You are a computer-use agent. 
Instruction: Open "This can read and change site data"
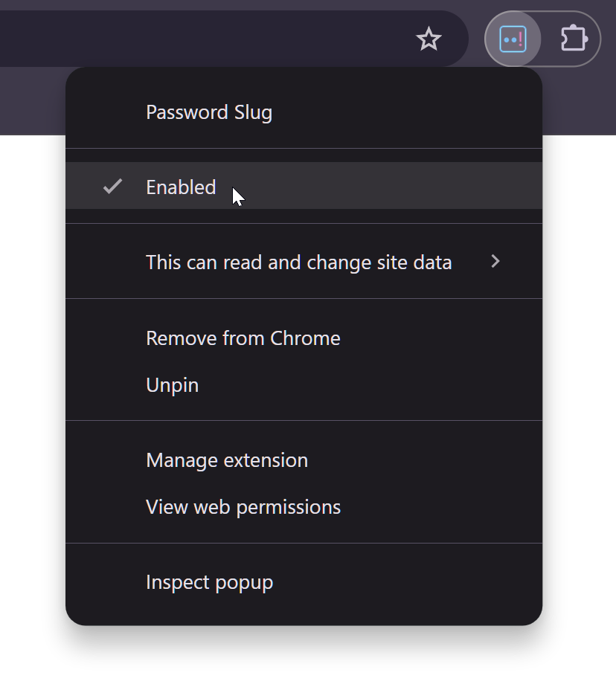coord(298,262)
